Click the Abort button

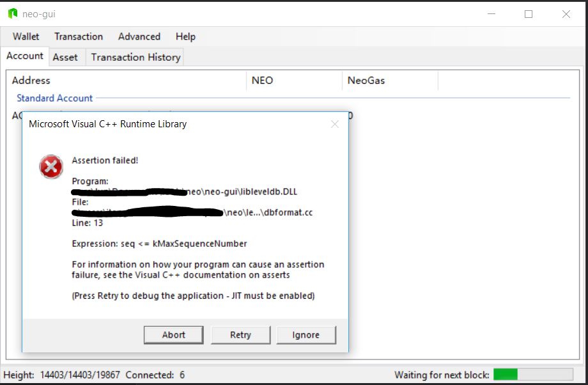[x=174, y=334]
